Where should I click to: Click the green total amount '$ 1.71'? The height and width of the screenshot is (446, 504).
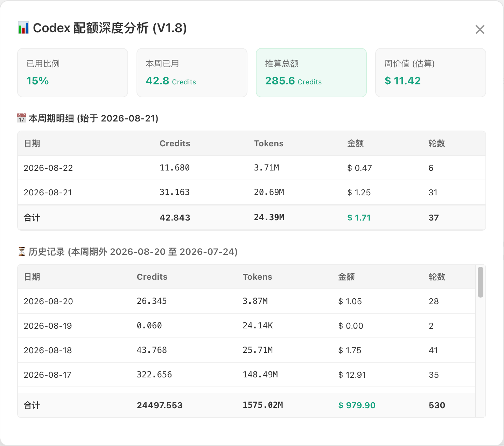pyautogui.click(x=359, y=218)
